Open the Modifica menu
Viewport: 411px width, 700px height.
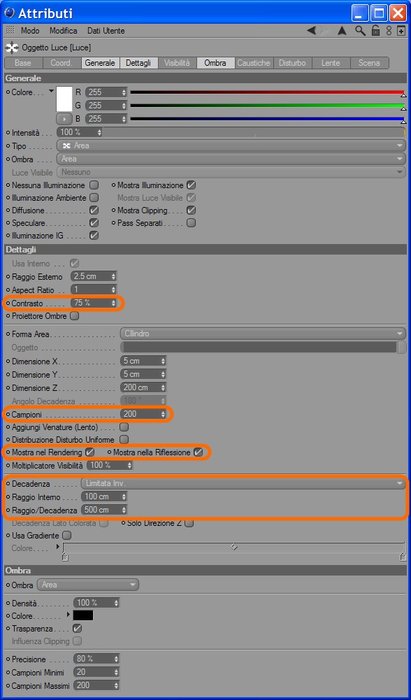[63, 31]
